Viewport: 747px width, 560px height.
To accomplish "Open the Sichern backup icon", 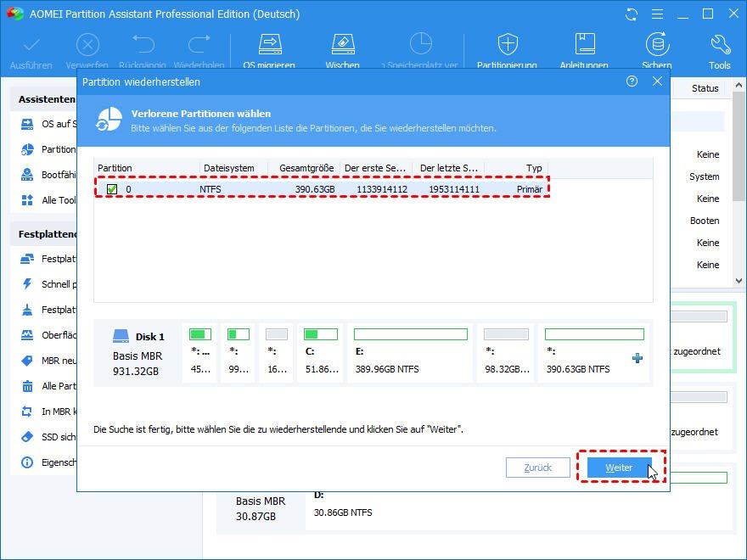I will (657, 44).
